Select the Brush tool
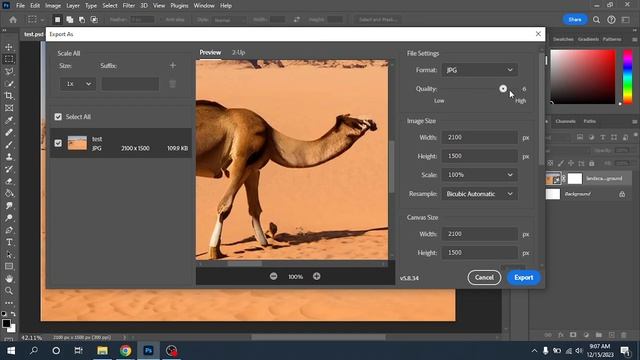The height and width of the screenshot is (360, 640). click(x=9, y=144)
